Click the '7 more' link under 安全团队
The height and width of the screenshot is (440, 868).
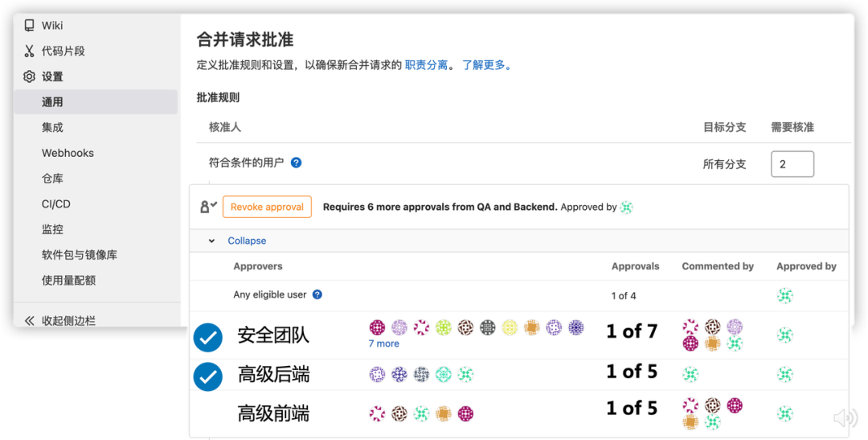383,343
